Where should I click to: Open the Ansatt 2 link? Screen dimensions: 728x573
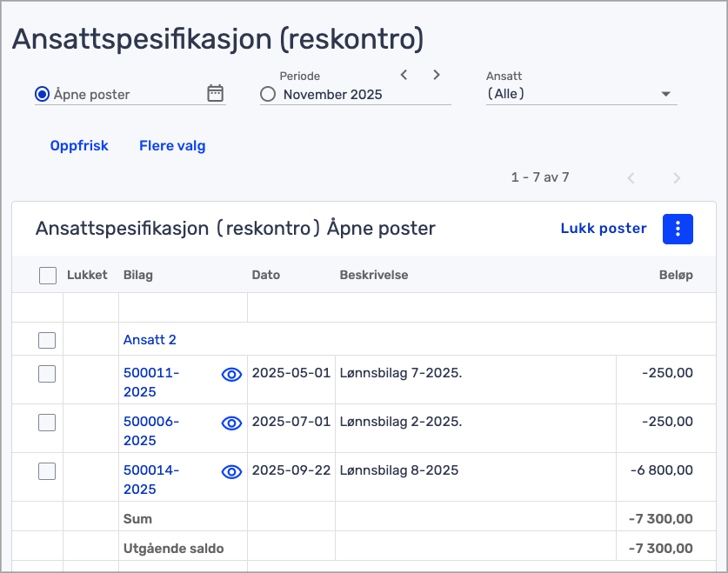tap(150, 340)
